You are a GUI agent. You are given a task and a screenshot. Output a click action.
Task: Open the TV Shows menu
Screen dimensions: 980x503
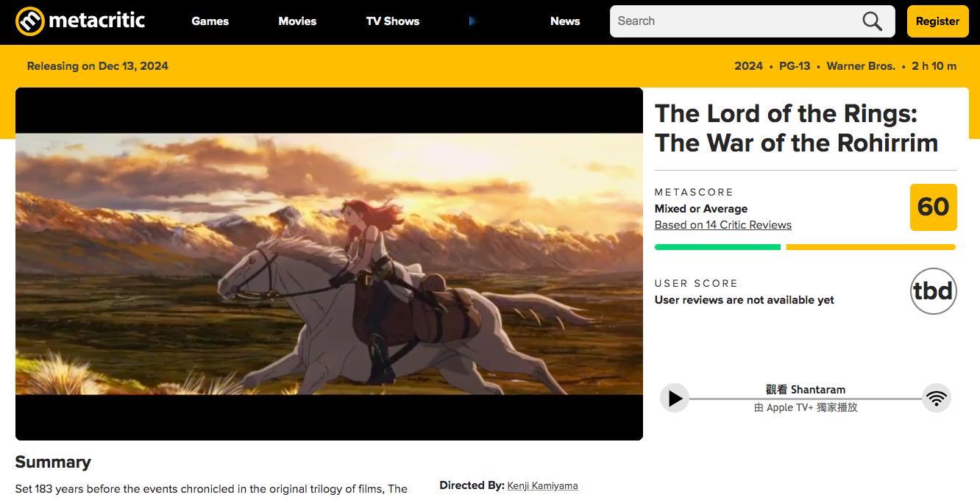pos(393,21)
